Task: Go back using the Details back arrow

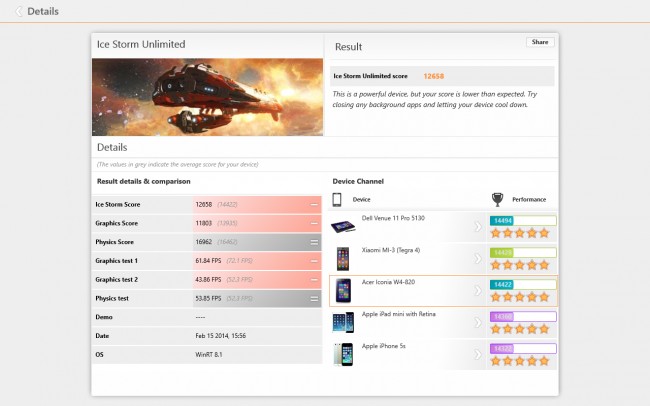Action: 18,11
